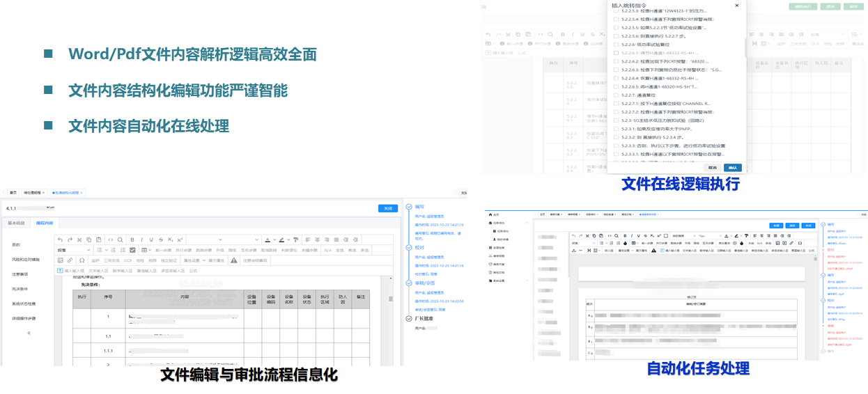Tick checkbox for 5.2.2.6: 低功率试验复位
Image resolution: width=868 pixels, height=394 pixels.
(616, 45)
